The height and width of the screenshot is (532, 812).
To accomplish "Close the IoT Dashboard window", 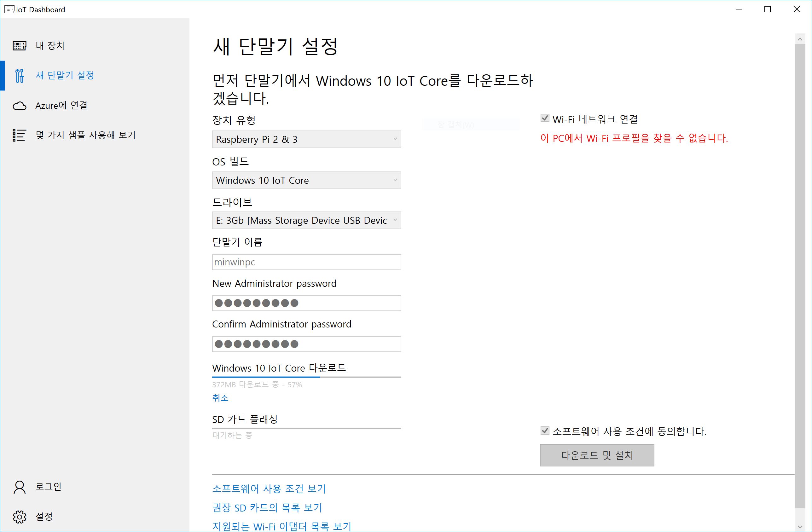I will (797, 9).
